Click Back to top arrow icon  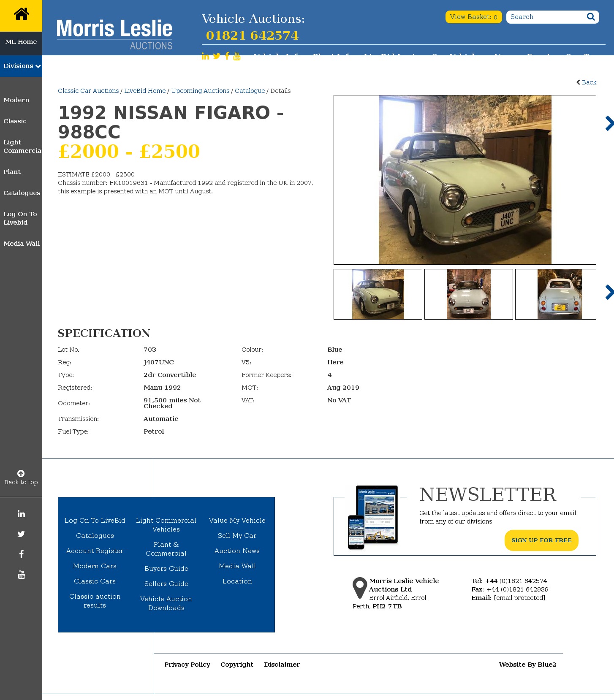click(x=21, y=473)
